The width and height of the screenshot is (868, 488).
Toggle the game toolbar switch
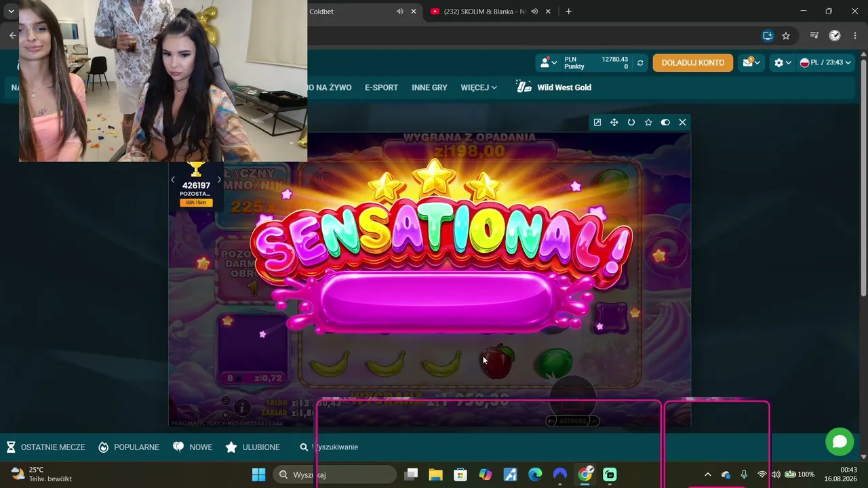pos(665,123)
